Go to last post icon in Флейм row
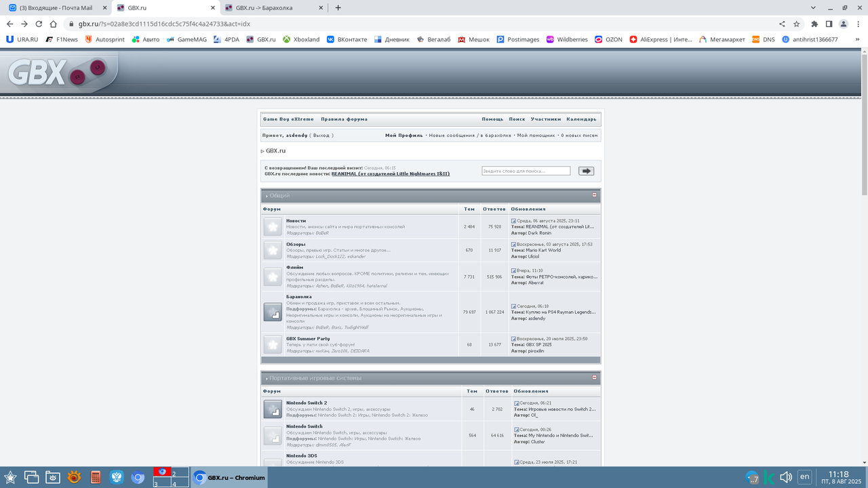This screenshot has height=488, width=868. pos(514,270)
